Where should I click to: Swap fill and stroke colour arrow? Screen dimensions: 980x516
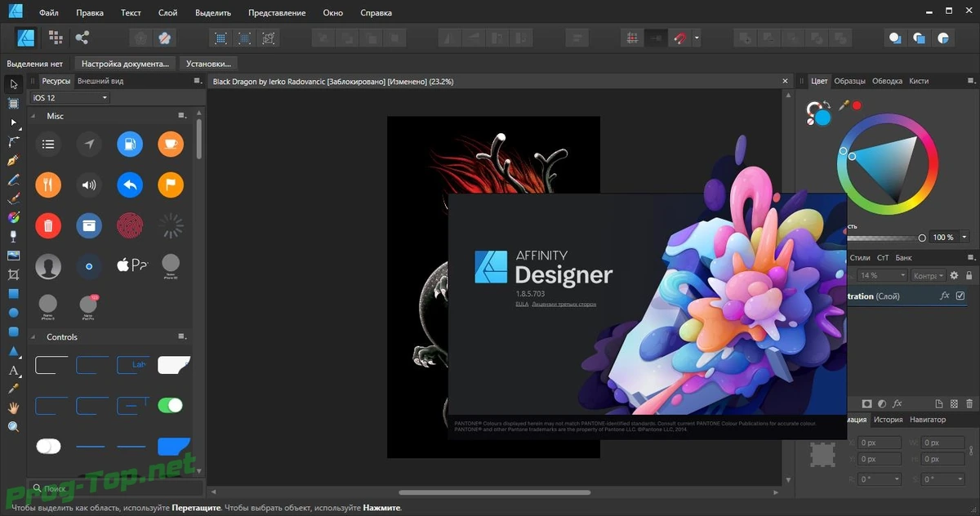pyautogui.click(x=826, y=105)
